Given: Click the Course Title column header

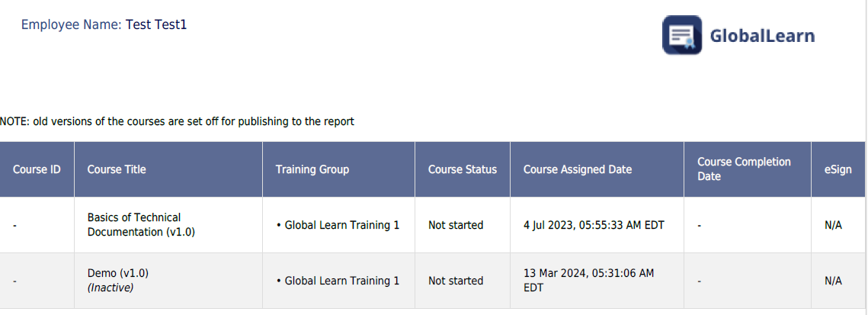Looking at the screenshot, I should (x=168, y=169).
